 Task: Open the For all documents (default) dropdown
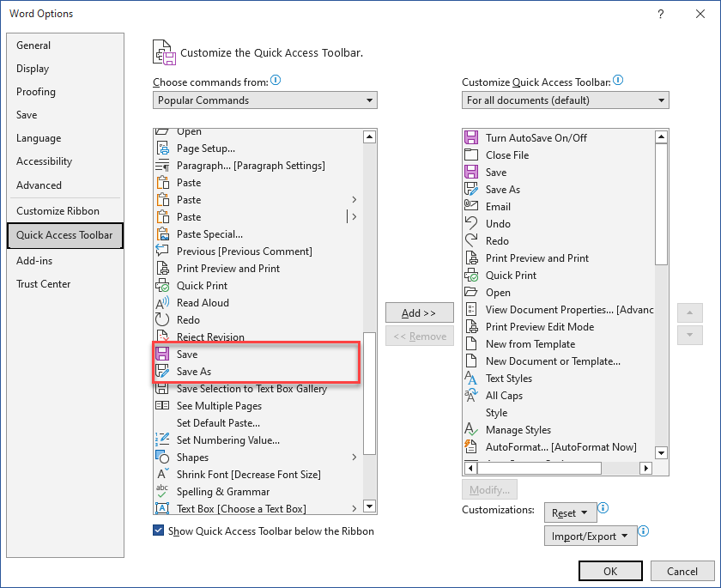[565, 100]
